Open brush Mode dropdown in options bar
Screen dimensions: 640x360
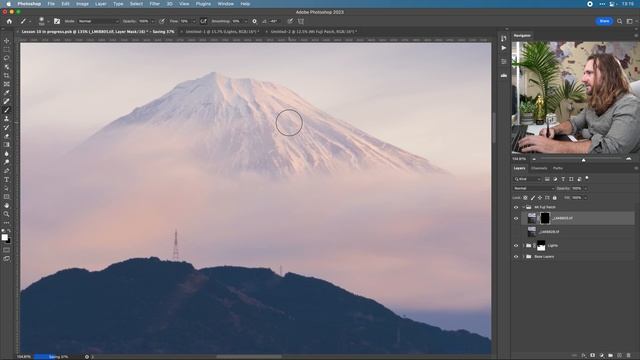click(x=98, y=21)
